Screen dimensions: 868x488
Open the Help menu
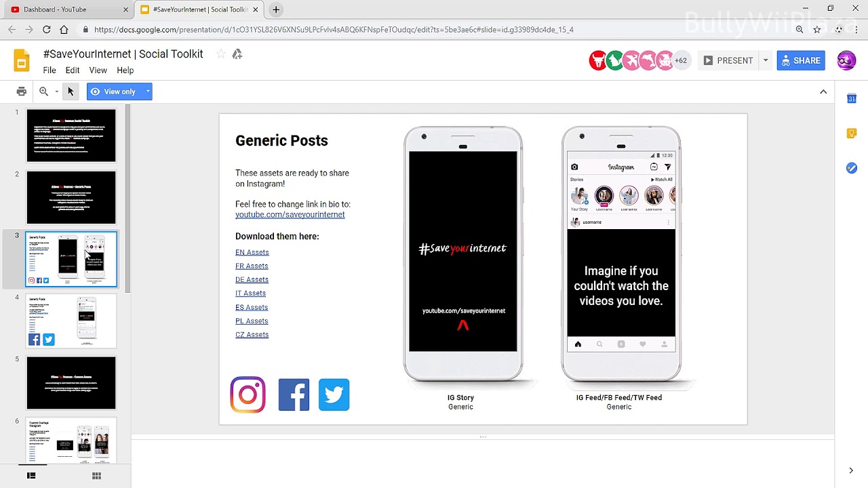pos(125,70)
